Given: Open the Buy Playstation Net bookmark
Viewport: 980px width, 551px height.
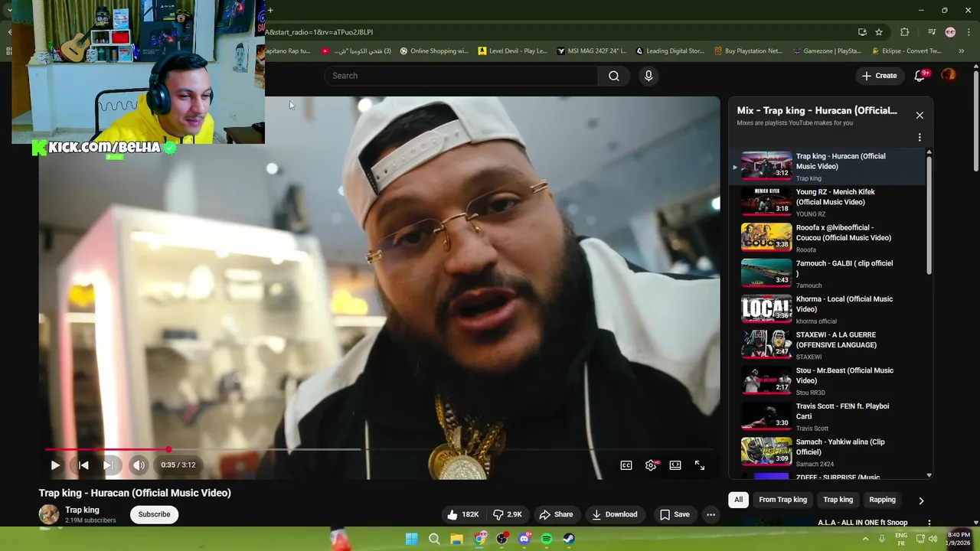Looking at the screenshot, I should point(748,51).
